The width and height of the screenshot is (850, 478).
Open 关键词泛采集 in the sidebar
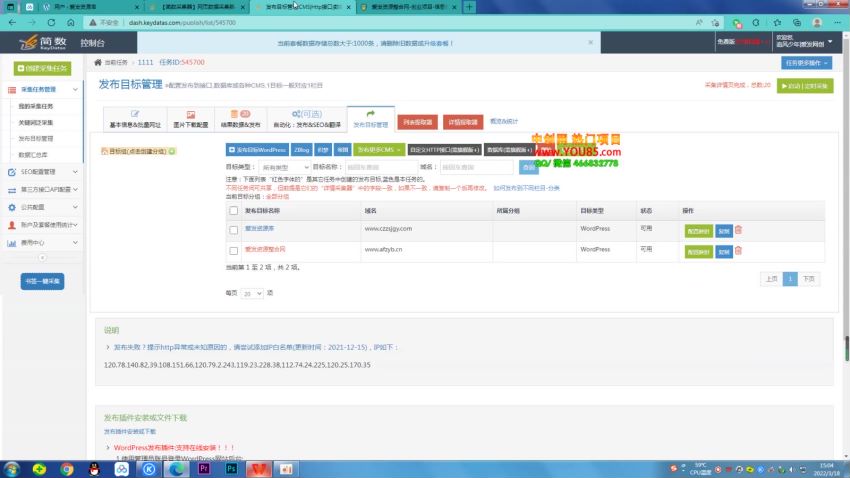click(x=36, y=122)
